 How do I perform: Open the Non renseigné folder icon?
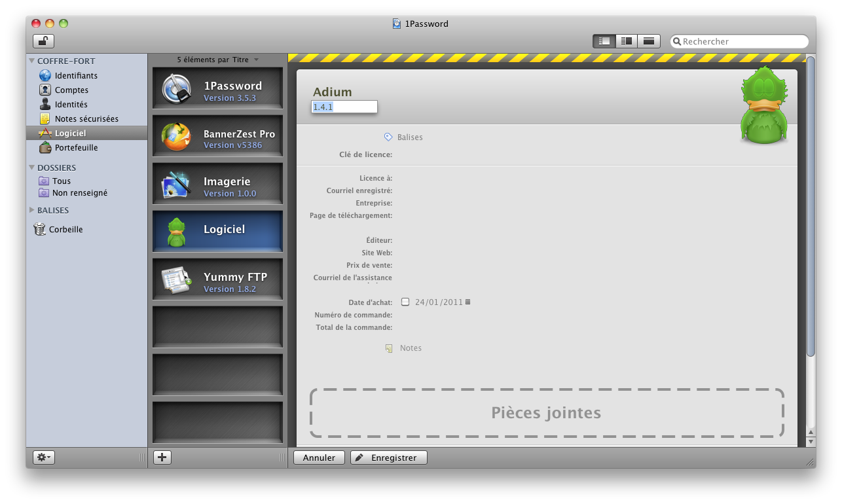point(44,192)
